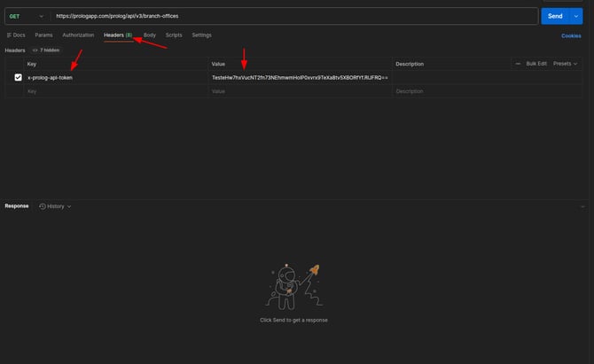Open the Docs tab

[x=16, y=35]
